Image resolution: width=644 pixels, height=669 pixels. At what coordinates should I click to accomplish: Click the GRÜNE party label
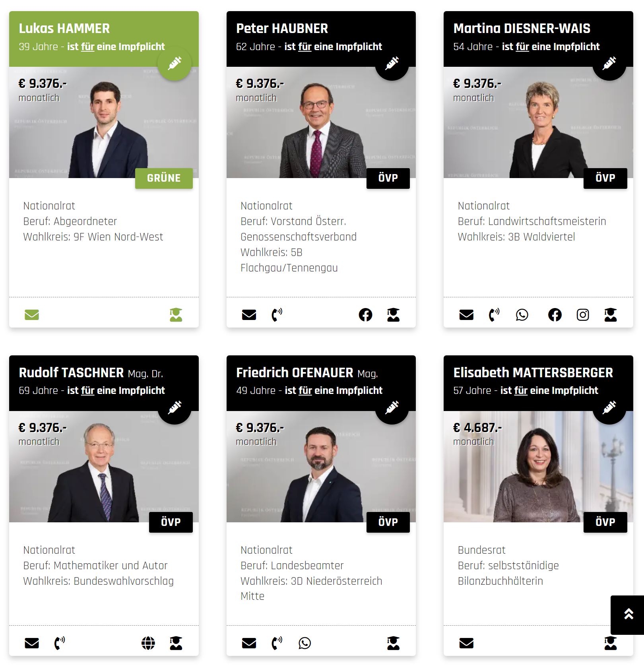click(x=164, y=178)
